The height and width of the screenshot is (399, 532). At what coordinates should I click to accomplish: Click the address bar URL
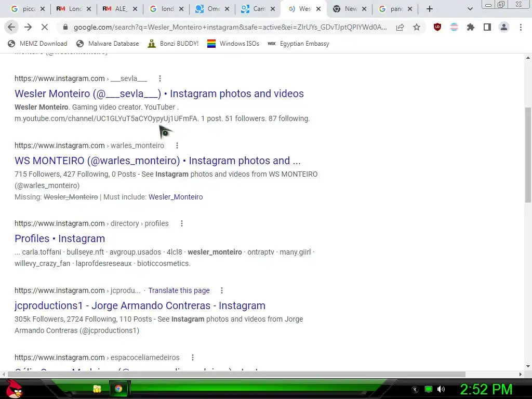point(230,27)
